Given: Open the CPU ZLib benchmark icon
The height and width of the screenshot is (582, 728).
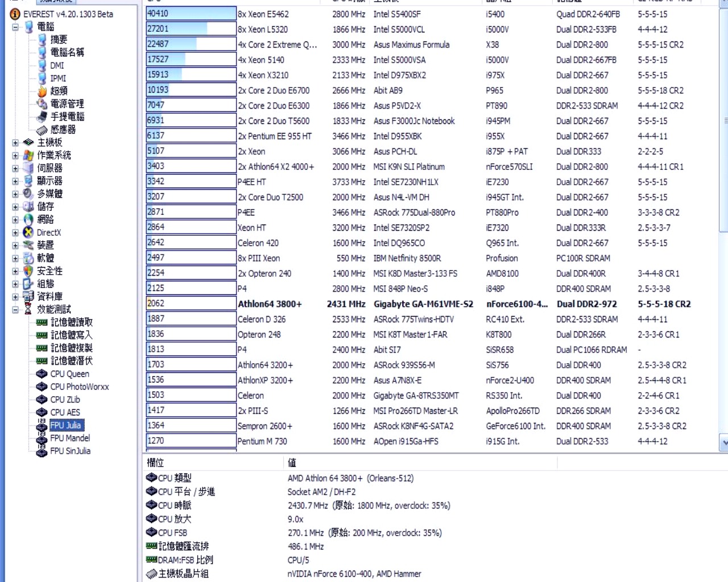Looking at the screenshot, I should [42, 400].
